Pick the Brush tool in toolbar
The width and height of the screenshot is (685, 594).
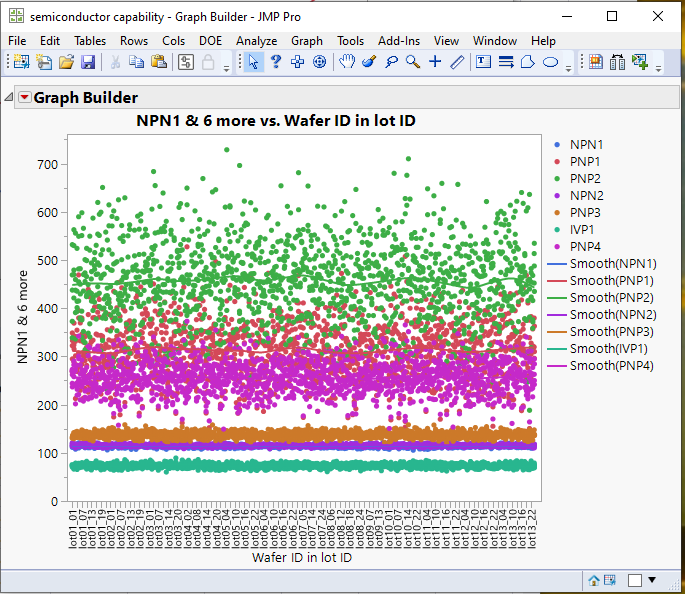click(x=369, y=62)
